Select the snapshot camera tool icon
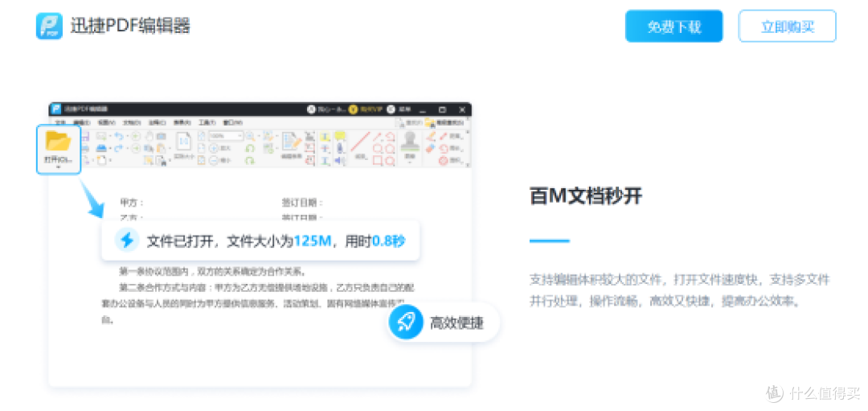This screenshot has height=411, width=868. 161,136
